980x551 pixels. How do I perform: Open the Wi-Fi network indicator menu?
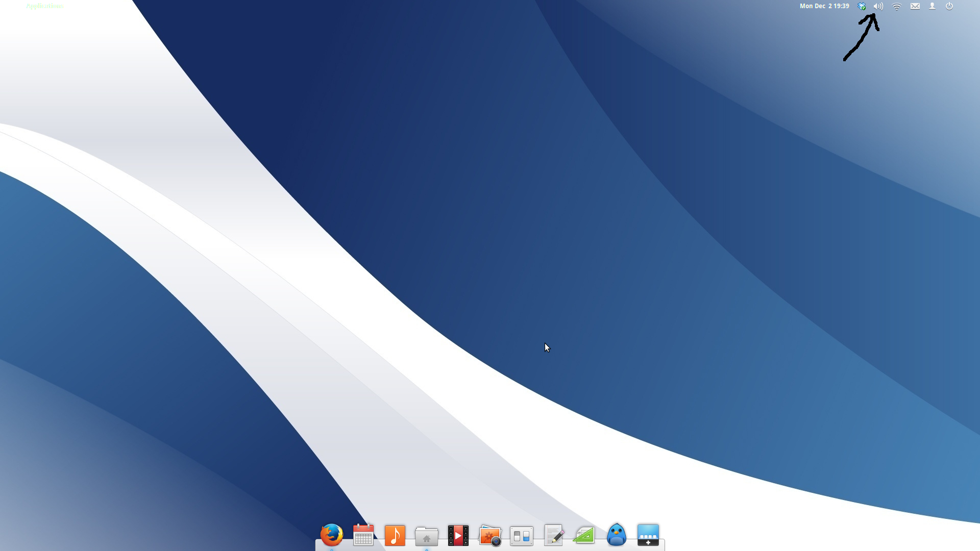pos(897,6)
